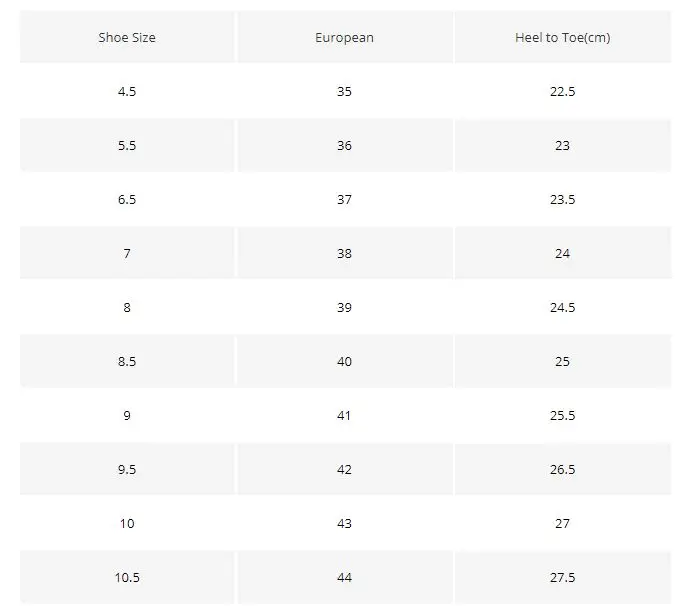Image resolution: width=680 pixels, height=606 pixels.
Task: Select shoe size 4.5 cell
Action: pyautogui.click(x=127, y=91)
